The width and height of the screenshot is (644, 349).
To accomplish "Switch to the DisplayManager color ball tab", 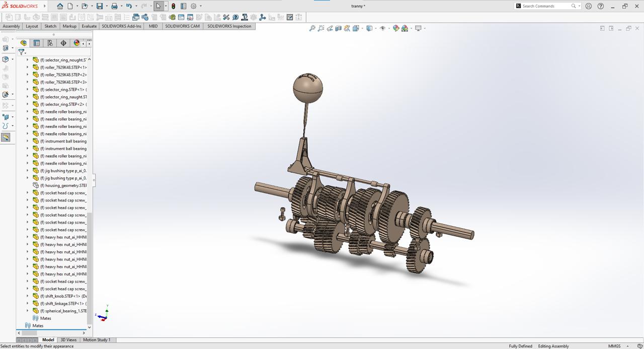I will pos(76,43).
